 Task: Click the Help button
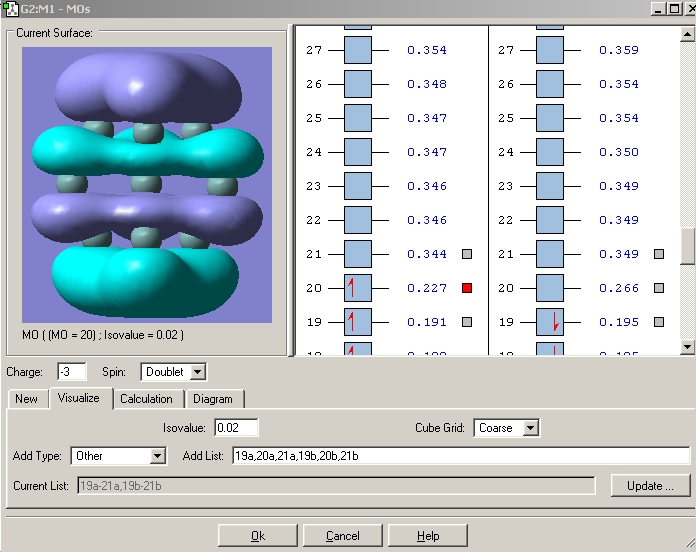point(428,536)
